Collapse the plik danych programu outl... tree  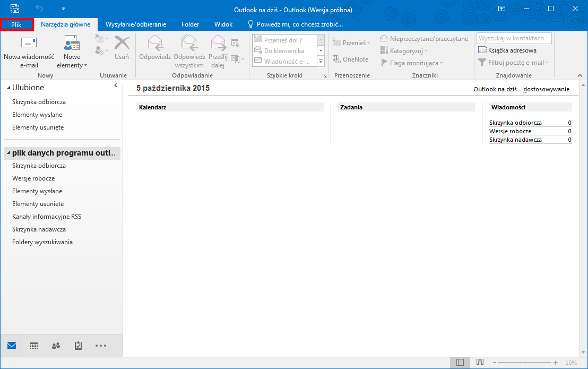(x=8, y=153)
